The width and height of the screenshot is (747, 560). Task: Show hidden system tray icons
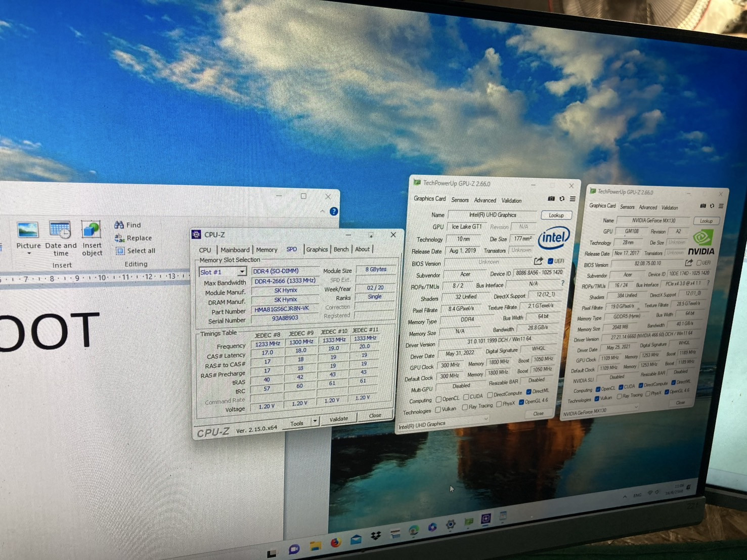pos(625,497)
